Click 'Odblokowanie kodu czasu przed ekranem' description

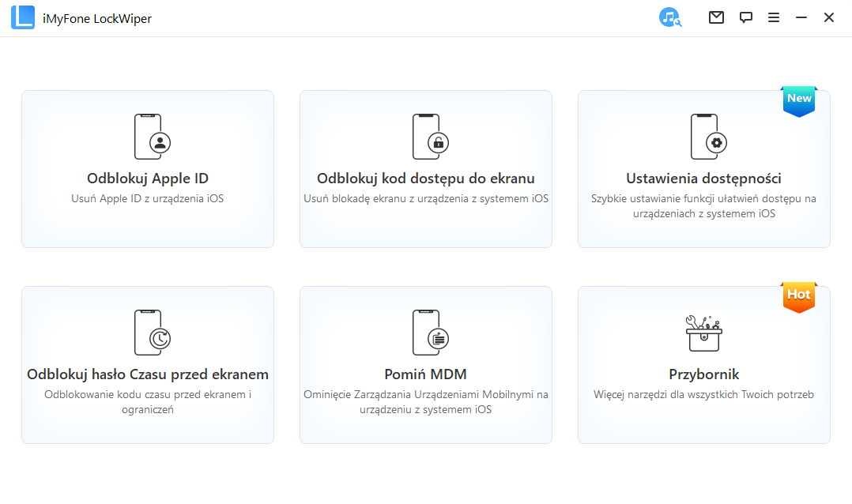148,402
